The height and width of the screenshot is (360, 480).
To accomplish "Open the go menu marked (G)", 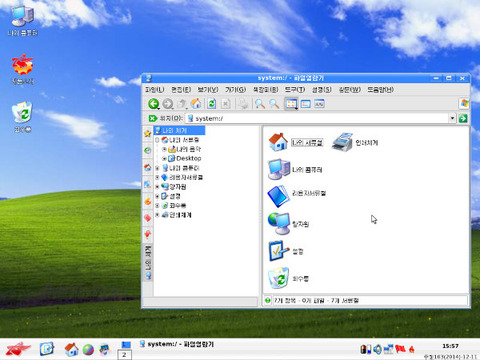I will tap(235, 90).
